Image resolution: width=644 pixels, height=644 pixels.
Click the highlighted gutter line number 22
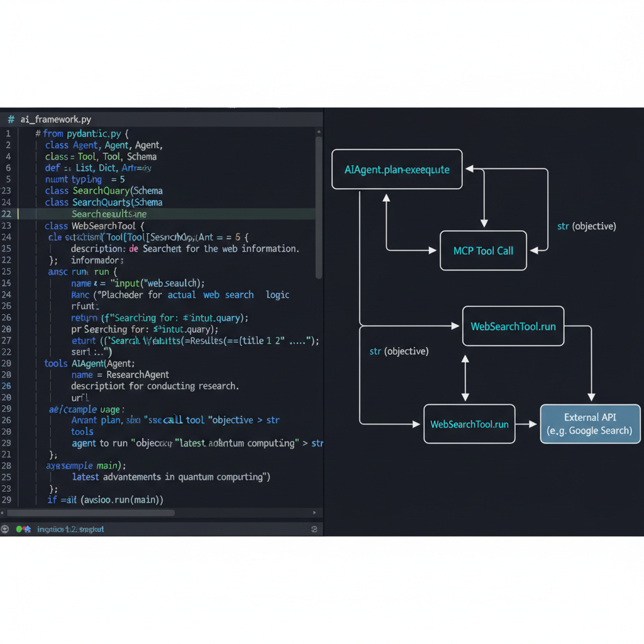(6, 214)
